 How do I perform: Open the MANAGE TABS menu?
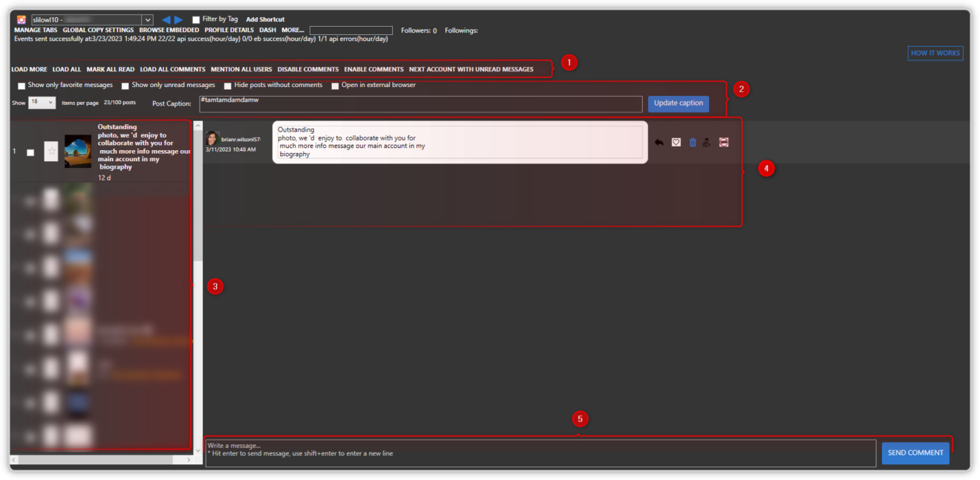pos(36,30)
